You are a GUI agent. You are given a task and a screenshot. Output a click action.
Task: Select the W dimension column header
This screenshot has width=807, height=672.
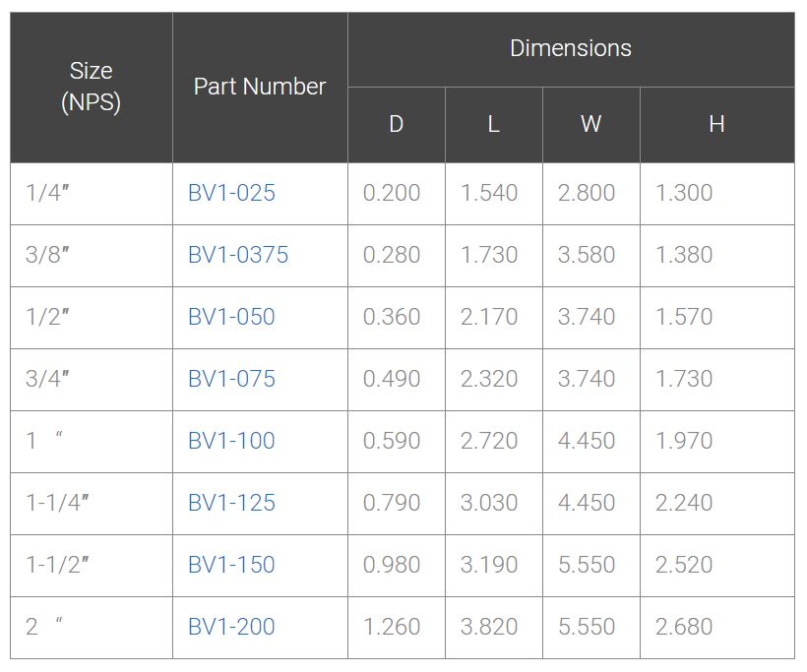590,124
